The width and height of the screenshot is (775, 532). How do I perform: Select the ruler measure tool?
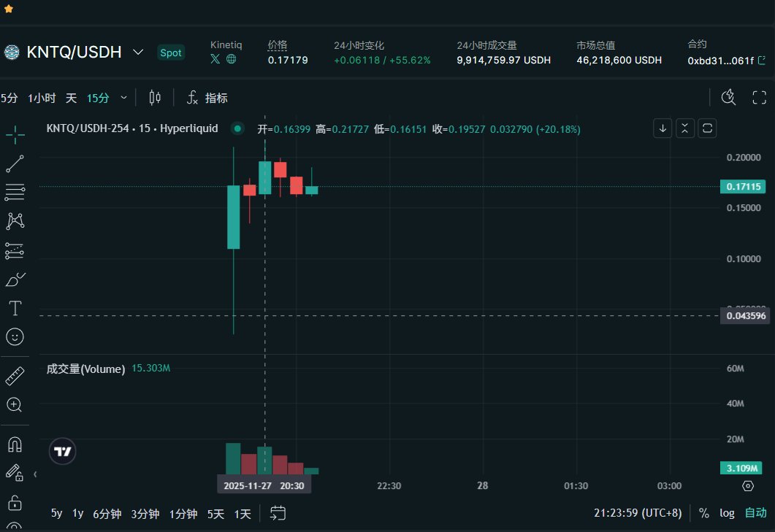15,376
